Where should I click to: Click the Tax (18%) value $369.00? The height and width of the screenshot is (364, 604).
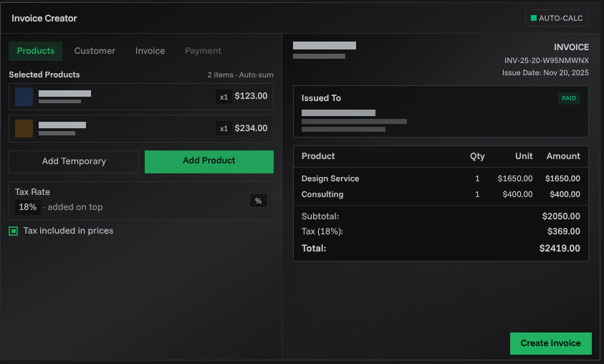coord(564,231)
